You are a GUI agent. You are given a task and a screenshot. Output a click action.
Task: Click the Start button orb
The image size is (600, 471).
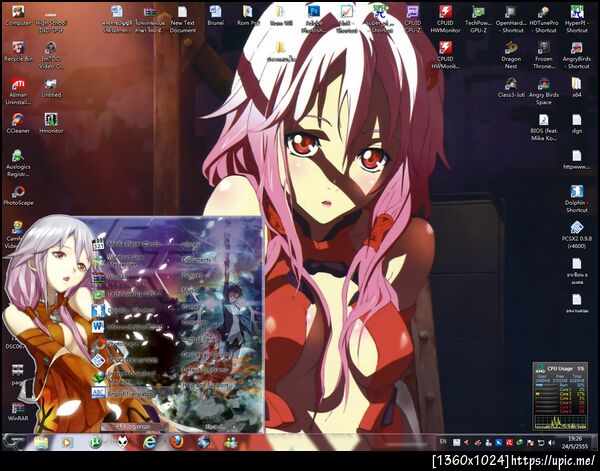[x=15, y=441]
